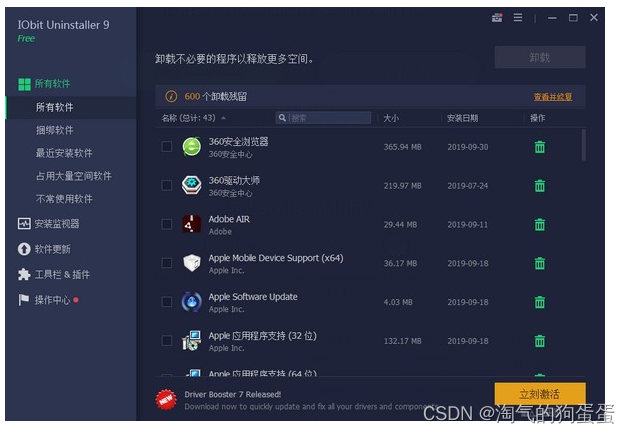Open the 查看并修复 link
This screenshot has height=434, width=630.
(x=553, y=97)
